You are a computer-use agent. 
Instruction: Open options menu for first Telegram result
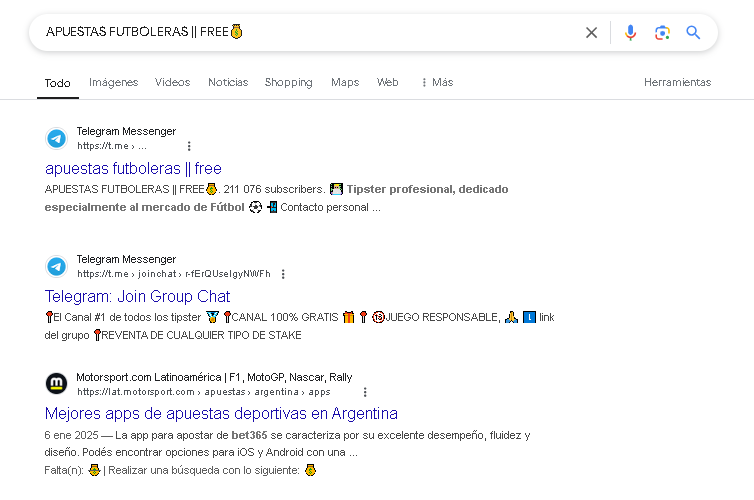[x=189, y=146]
